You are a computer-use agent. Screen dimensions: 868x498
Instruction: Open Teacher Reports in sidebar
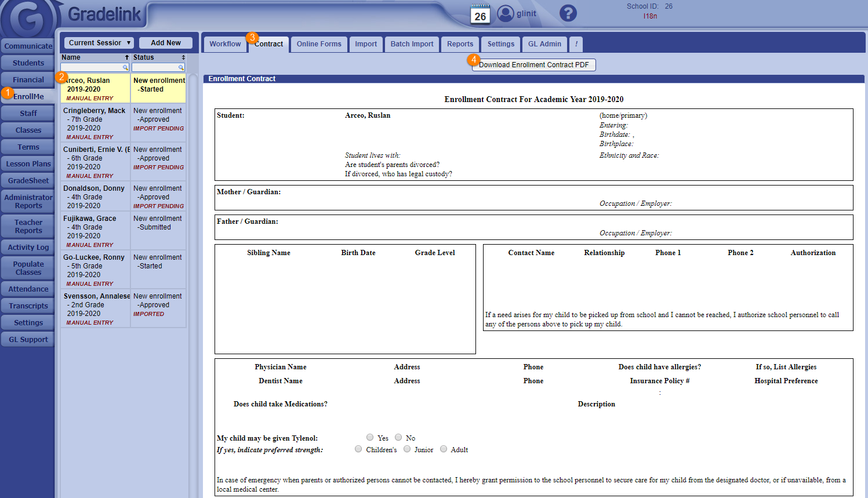(x=28, y=227)
